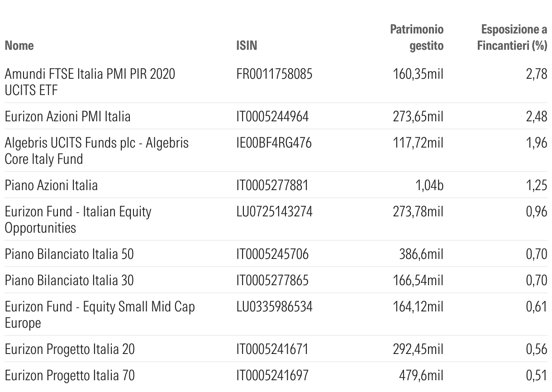Select Eurizon Progetto Italia 20 fund
This screenshot has height=392, width=552.
pyautogui.click(x=70, y=349)
